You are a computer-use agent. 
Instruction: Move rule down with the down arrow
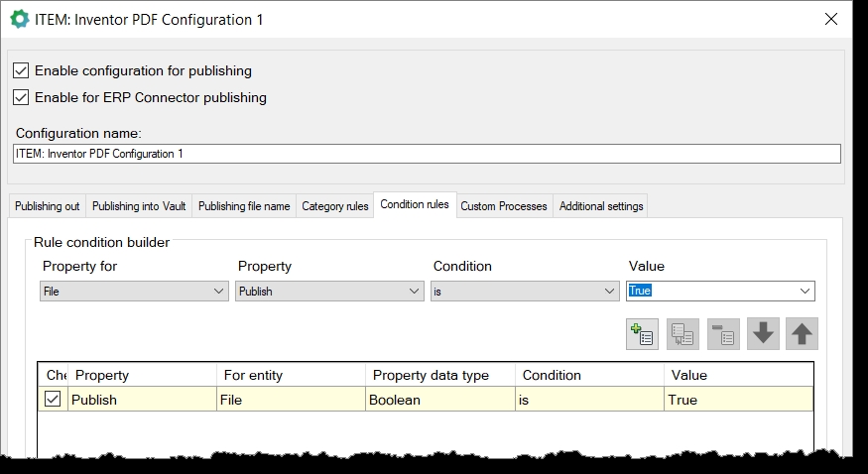[763, 334]
